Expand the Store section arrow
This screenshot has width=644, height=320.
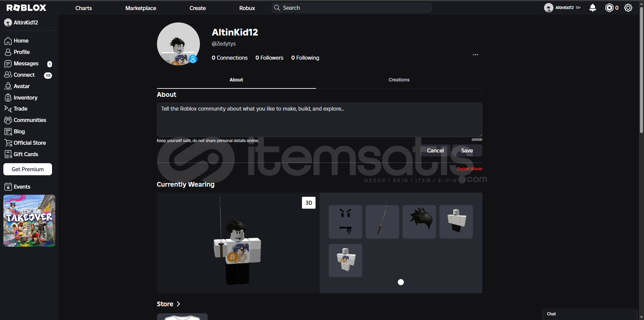click(178, 304)
